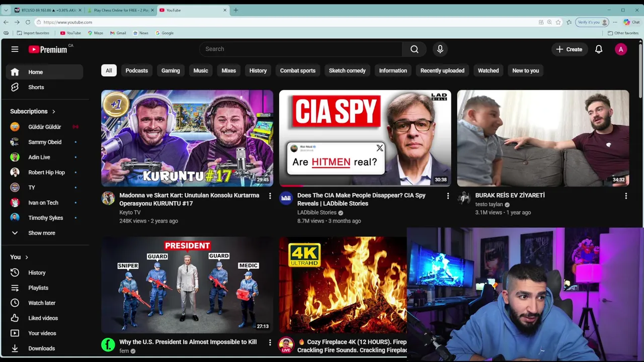Select the New to you filter chip
644x362 pixels.
coord(525,70)
